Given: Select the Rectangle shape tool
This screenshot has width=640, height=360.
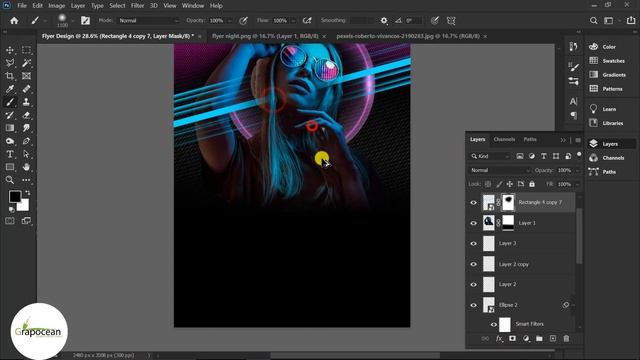Looking at the screenshot, I should coord(10,167).
